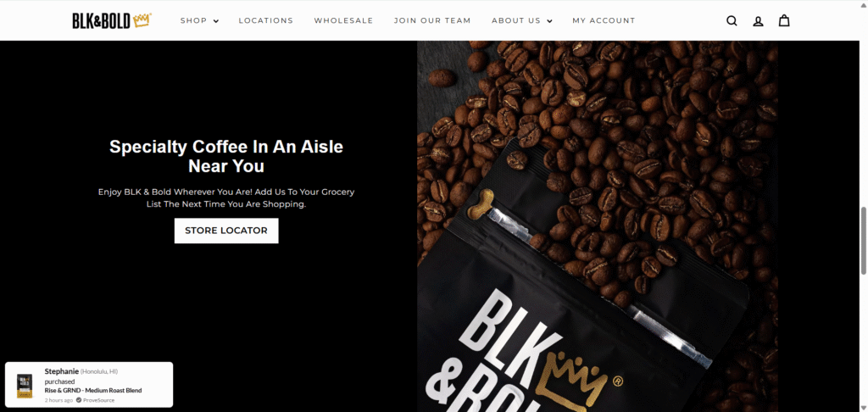
Task: Click the BLK & Bold crown logo
Action: 112,20
